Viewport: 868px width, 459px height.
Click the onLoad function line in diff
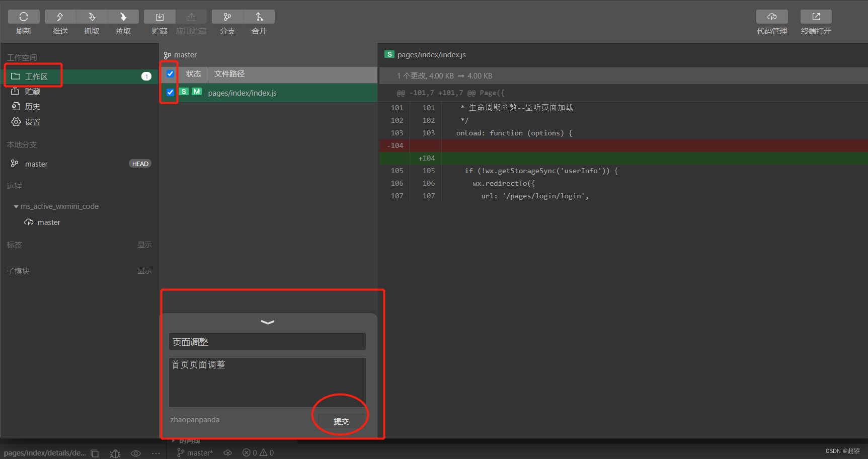pos(514,133)
